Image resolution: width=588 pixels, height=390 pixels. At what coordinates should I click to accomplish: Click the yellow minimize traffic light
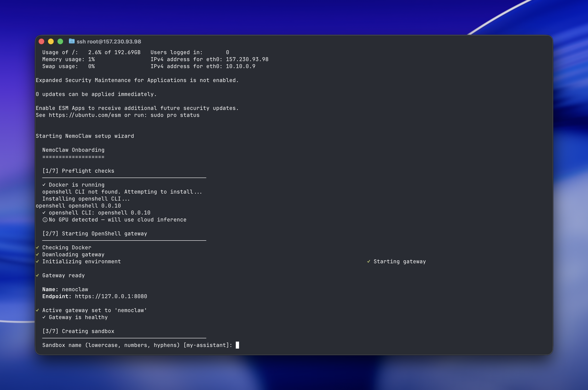point(51,41)
